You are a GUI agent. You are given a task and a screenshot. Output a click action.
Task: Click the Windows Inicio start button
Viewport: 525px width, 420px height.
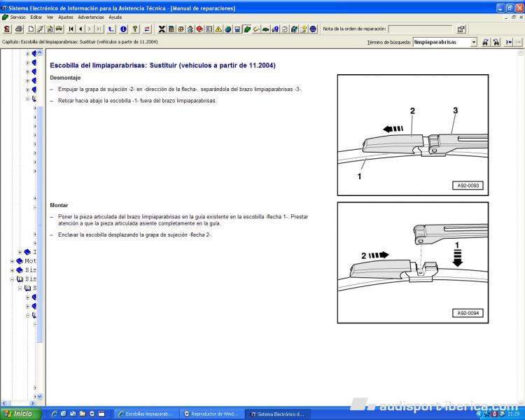(x=21, y=414)
